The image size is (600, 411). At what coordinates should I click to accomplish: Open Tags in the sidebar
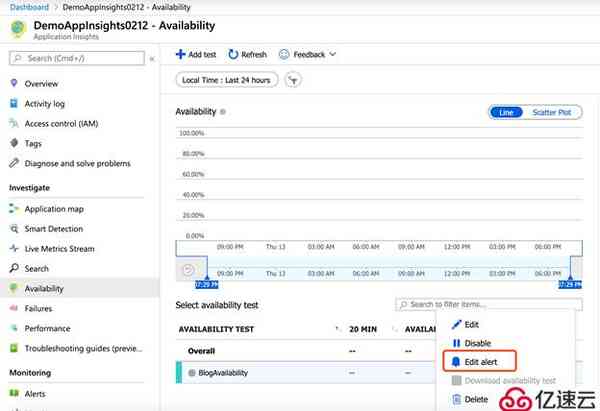pyautogui.click(x=33, y=144)
